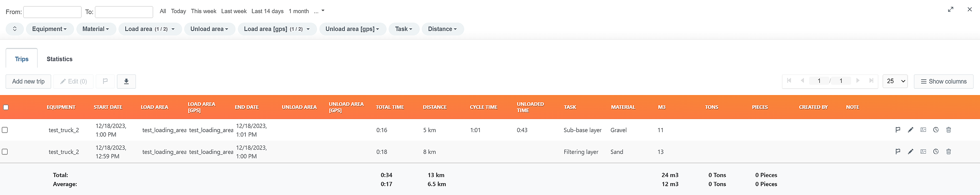980x195 pixels.
Task: Click the flag icon in the toolbar
Action: [x=105, y=81]
